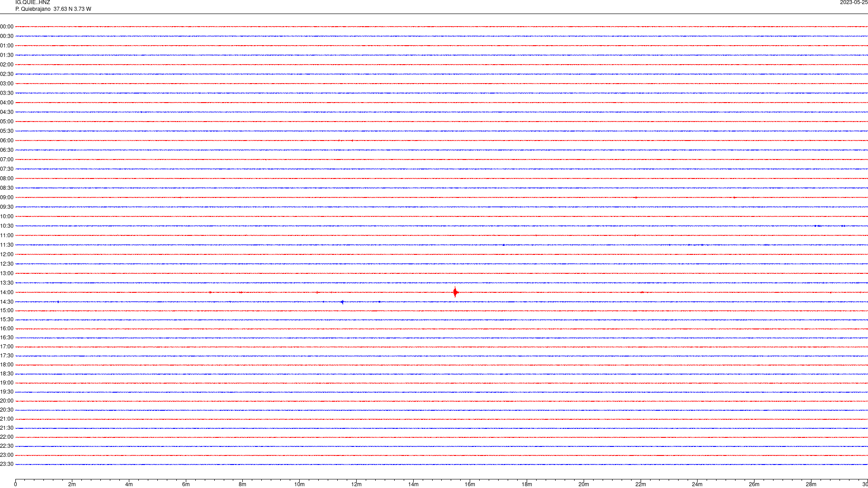Select the 23:30 trace row label
The image size is (868, 488).
pos(7,464)
